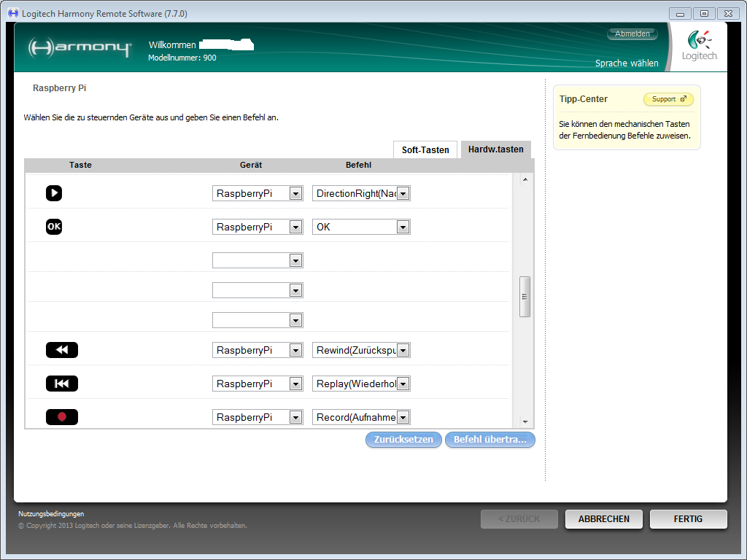Click the Zurücksetzen button
The image size is (747, 560).
[x=403, y=440]
